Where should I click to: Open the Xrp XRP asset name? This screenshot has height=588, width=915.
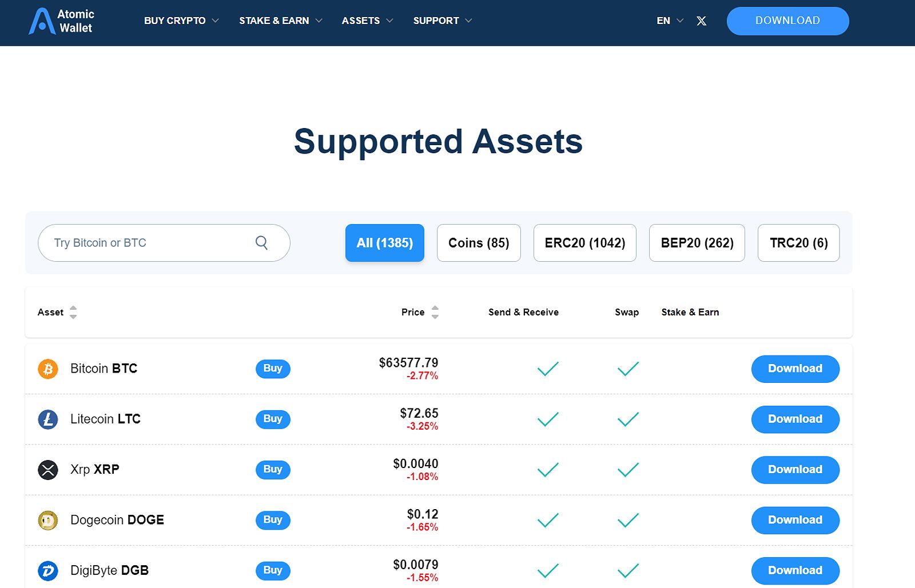(x=95, y=469)
